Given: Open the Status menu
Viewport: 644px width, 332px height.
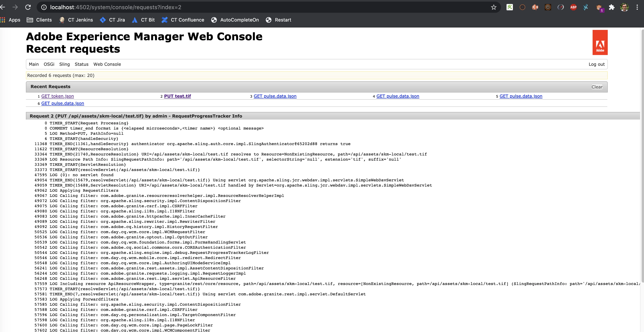Looking at the screenshot, I should [81, 64].
